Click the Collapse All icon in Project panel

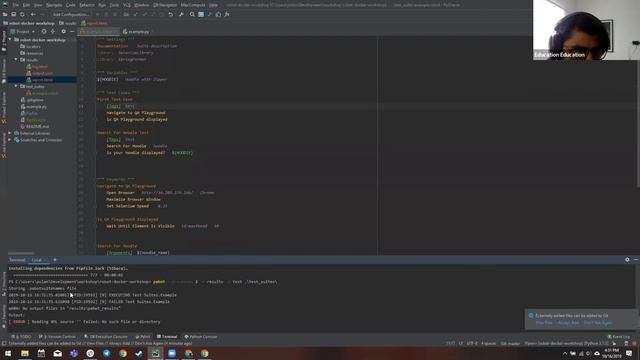(x=53, y=31)
